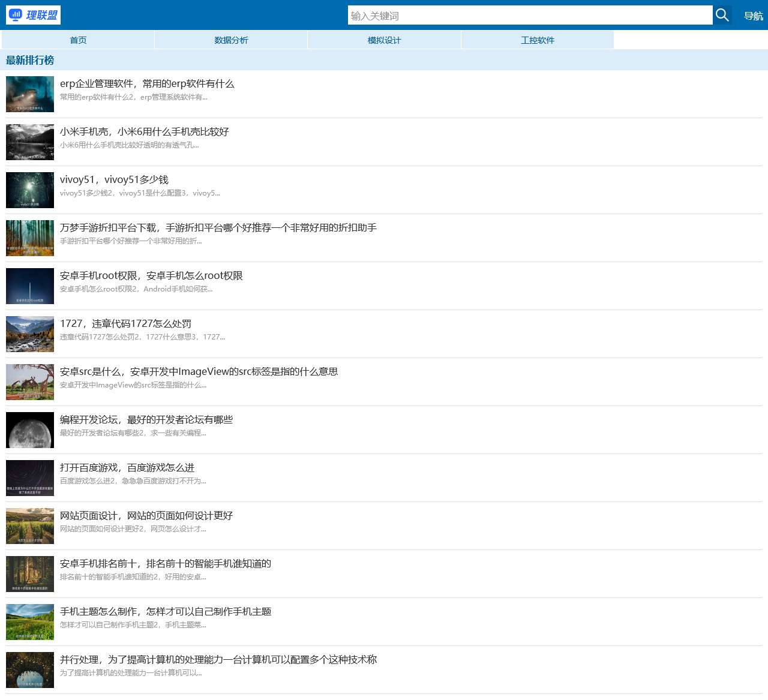The height and width of the screenshot is (700, 768).
Task: Open article 手机主题怎么制作，怎样才可以自己制作手机主题
Action: [x=166, y=612]
